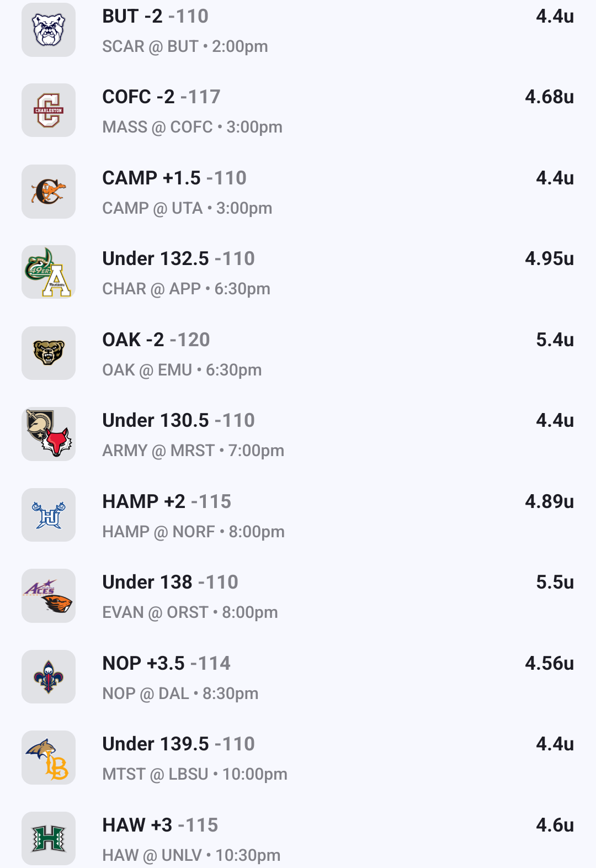This screenshot has width=596, height=868.
Task: Tap the Oakland grizzly bear logo
Action: [x=49, y=353]
